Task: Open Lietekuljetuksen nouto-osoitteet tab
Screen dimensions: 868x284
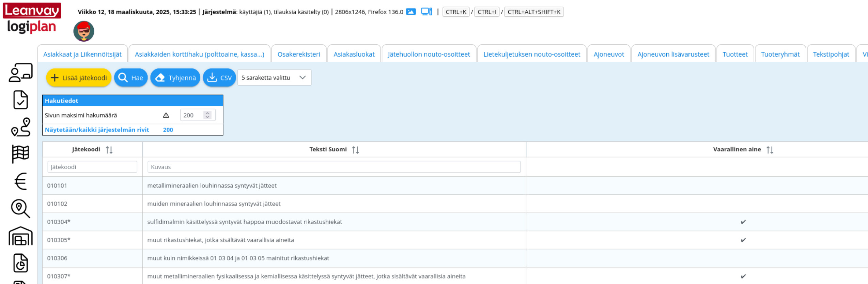Action: pyautogui.click(x=532, y=54)
